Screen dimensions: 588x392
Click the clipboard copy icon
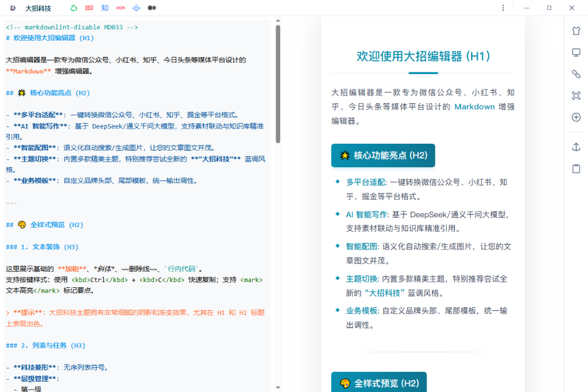pyautogui.click(x=576, y=168)
